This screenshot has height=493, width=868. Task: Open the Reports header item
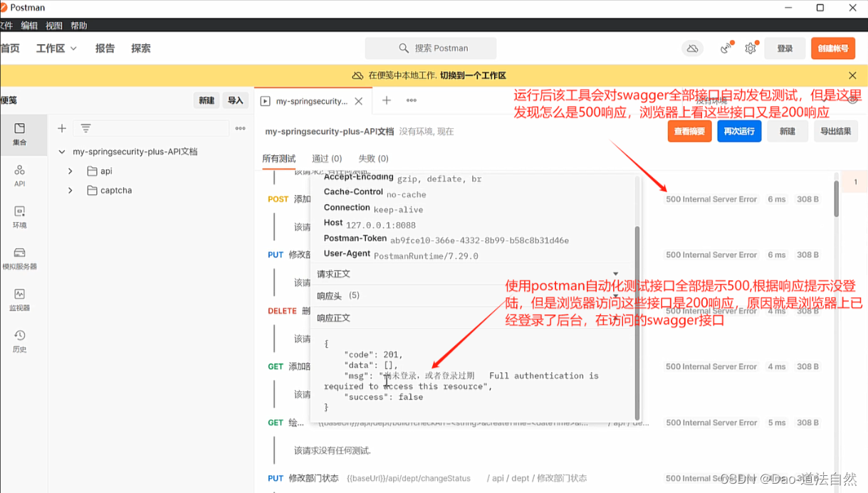pyautogui.click(x=105, y=48)
